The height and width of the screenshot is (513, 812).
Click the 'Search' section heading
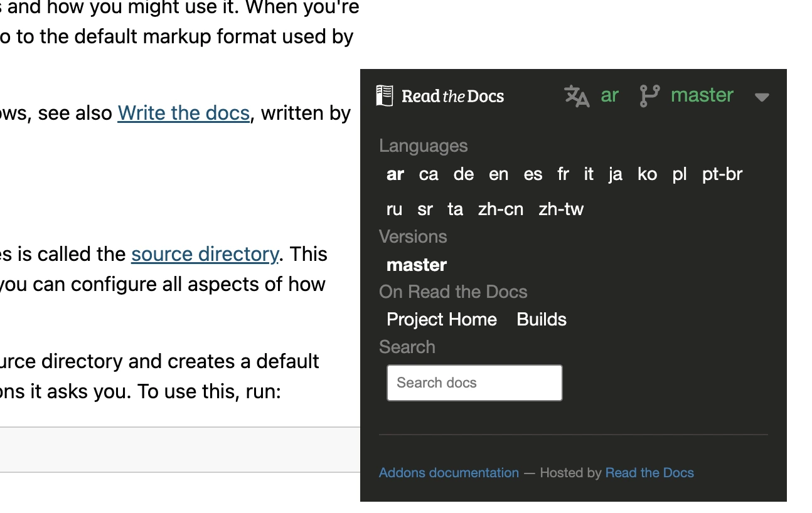click(407, 347)
